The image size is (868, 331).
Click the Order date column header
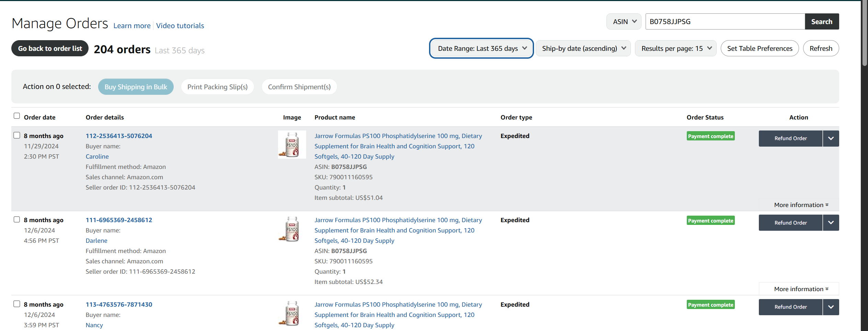point(39,117)
